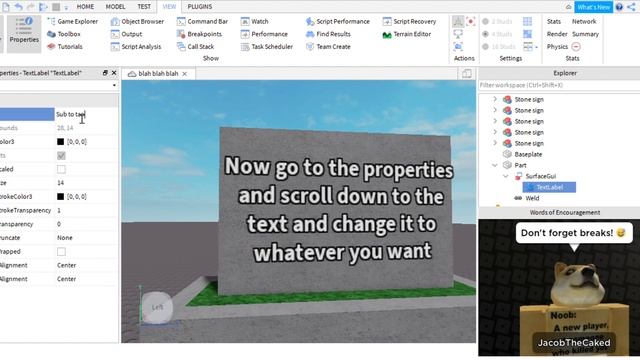The image size is (640, 360).
Task: Toggle the viewport layout icon
Action: tap(467, 73)
